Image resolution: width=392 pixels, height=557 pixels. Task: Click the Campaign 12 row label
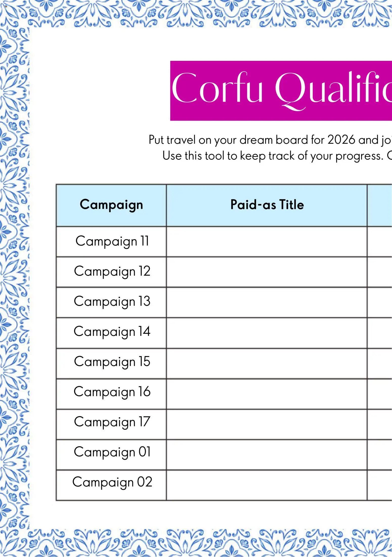coord(112,271)
